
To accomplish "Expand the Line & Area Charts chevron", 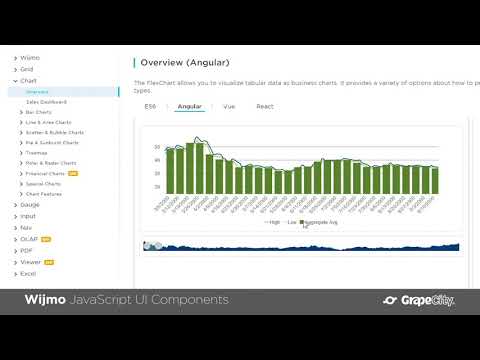I will pyautogui.click(x=21, y=123).
